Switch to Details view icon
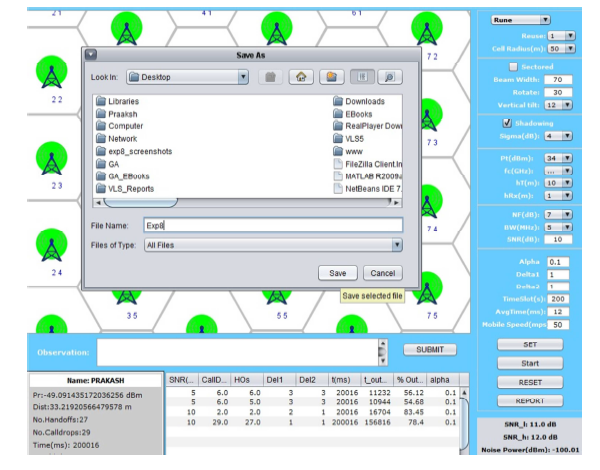This screenshot has width=600, height=470. point(390,76)
